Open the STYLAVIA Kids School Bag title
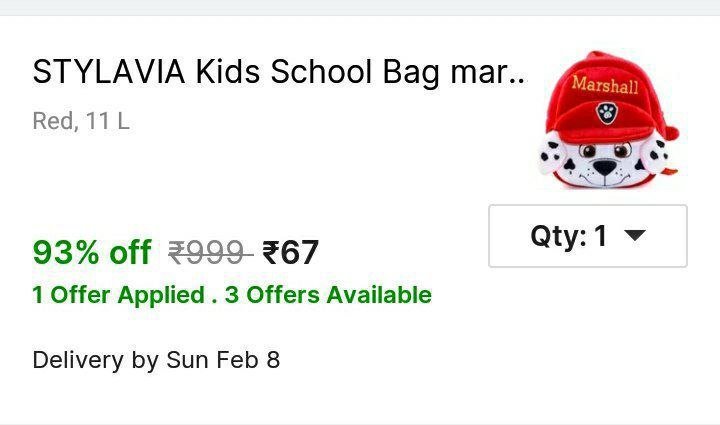The image size is (720, 425). coord(279,73)
